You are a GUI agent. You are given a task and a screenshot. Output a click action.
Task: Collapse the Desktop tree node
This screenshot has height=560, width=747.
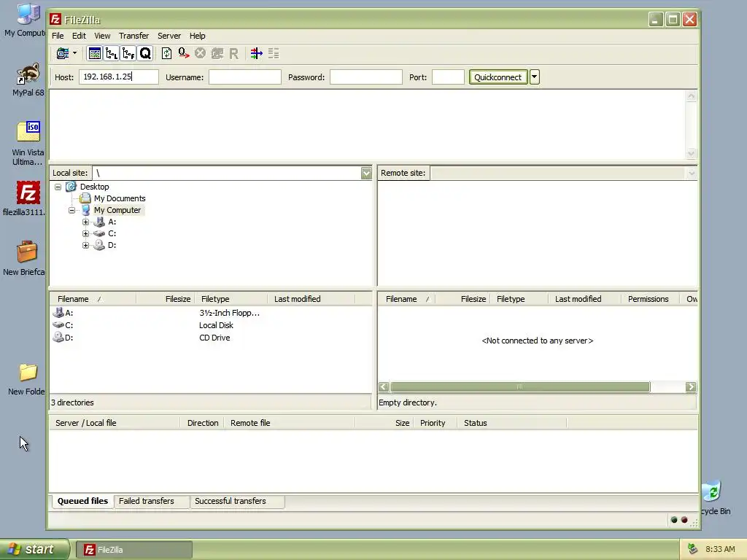point(58,187)
